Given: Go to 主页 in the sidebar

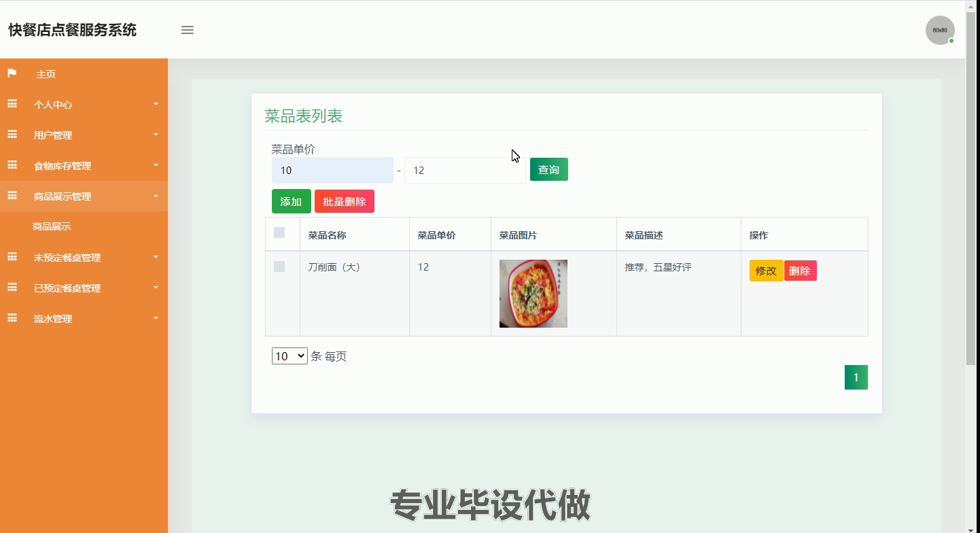Looking at the screenshot, I should pos(46,74).
